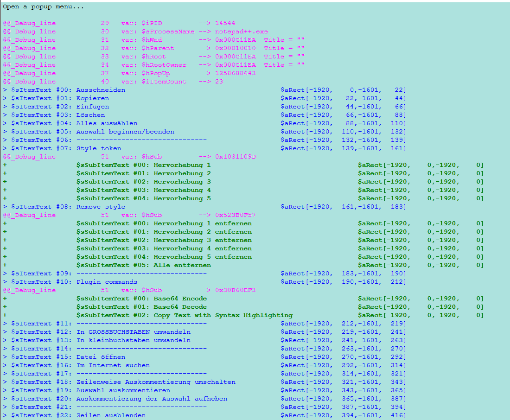510x420 pixels.
Task: Click the $hPopUp value 1258688643
Action: pyautogui.click(x=235, y=73)
